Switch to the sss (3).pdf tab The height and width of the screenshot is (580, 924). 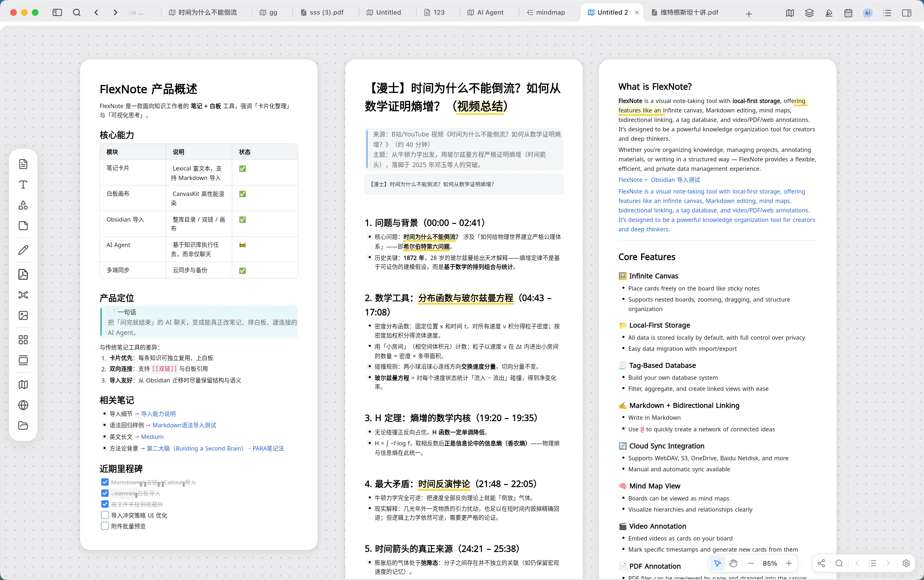[x=322, y=13]
